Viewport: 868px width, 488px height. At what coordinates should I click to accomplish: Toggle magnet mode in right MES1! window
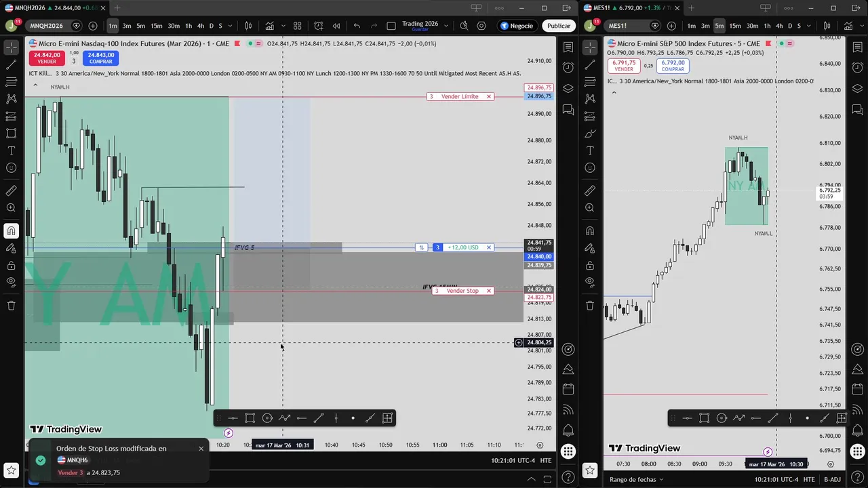[590, 231]
